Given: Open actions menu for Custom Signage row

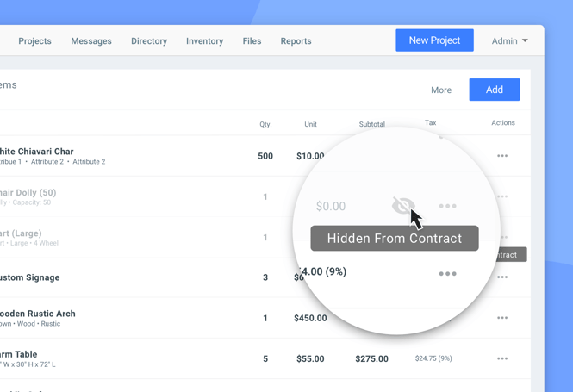Looking at the screenshot, I should click(502, 277).
